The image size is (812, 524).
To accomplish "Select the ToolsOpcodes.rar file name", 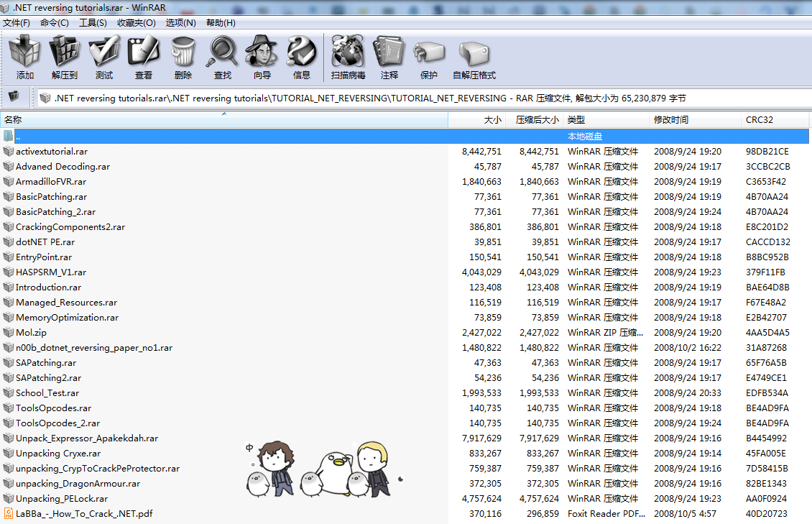I will click(x=53, y=408).
